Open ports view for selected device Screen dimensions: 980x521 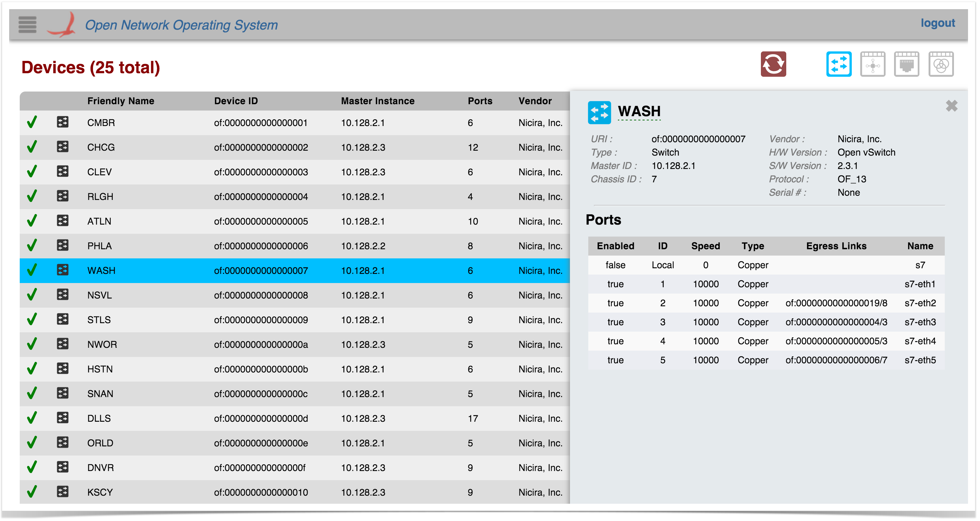pos(906,64)
